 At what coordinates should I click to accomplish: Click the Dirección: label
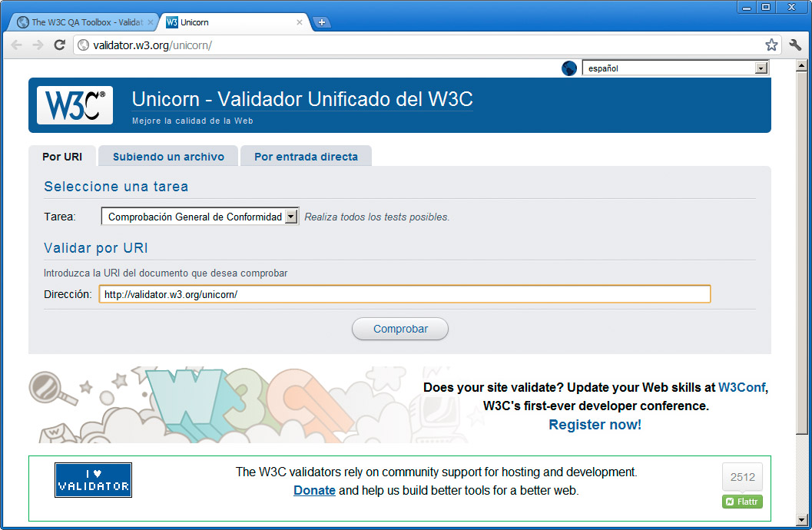pyautogui.click(x=68, y=294)
